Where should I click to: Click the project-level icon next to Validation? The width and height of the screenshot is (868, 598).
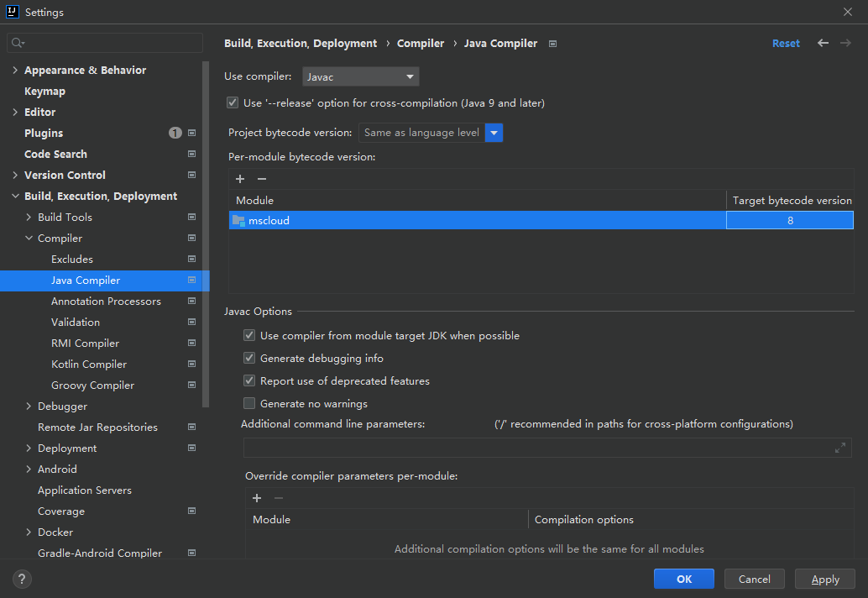coord(191,323)
